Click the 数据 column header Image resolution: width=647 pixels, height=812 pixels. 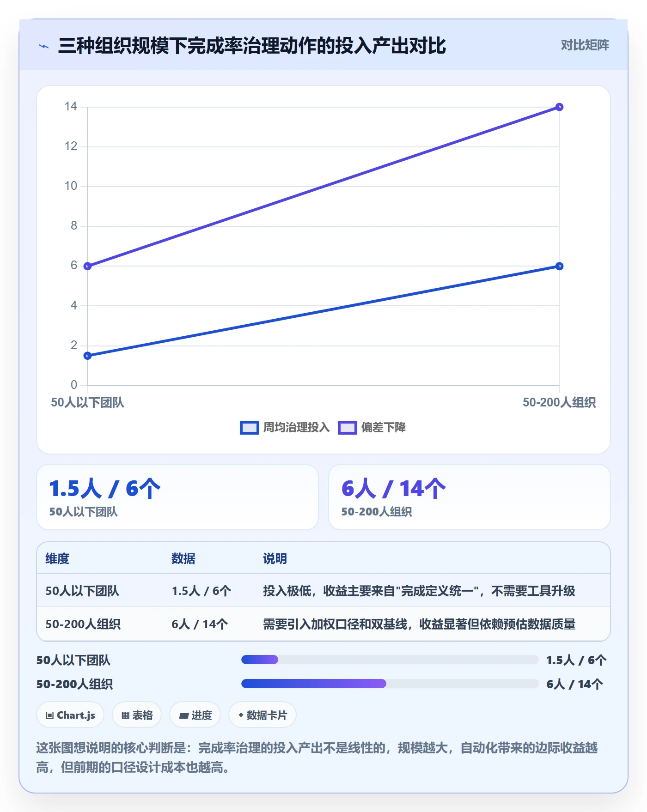183,558
